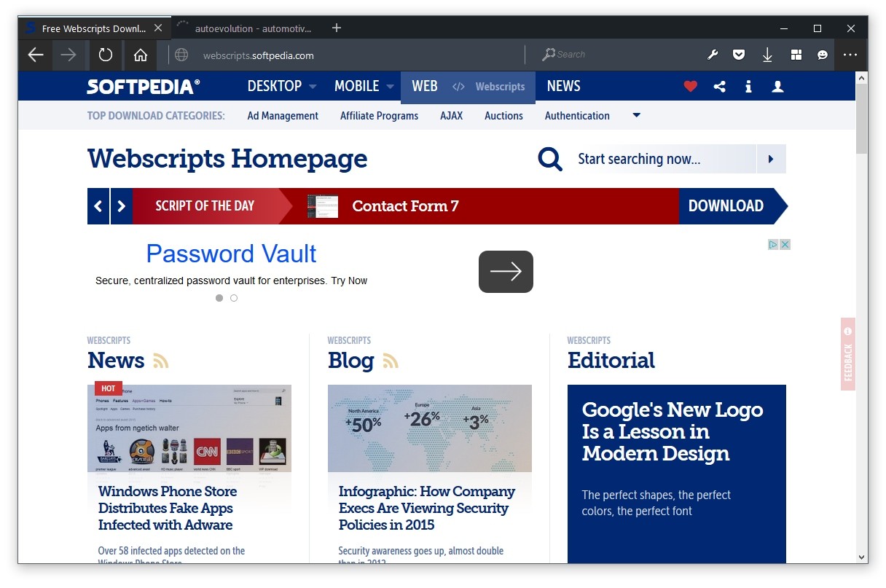The image size is (886, 588).
Task: Open the AJAX category
Action: [452, 116]
